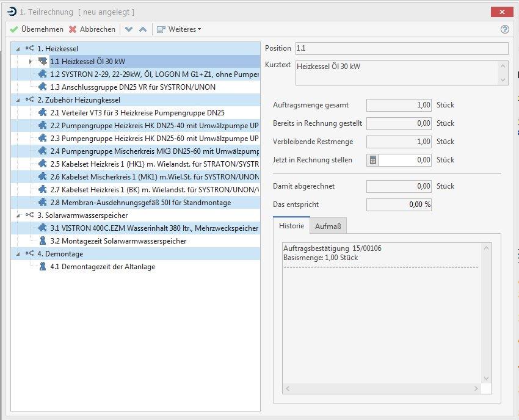The width and height of the screenshot is (519, 420).
Task: Click the puzzle icon of 2.3 Pumpengruppe
Action: 42,139
